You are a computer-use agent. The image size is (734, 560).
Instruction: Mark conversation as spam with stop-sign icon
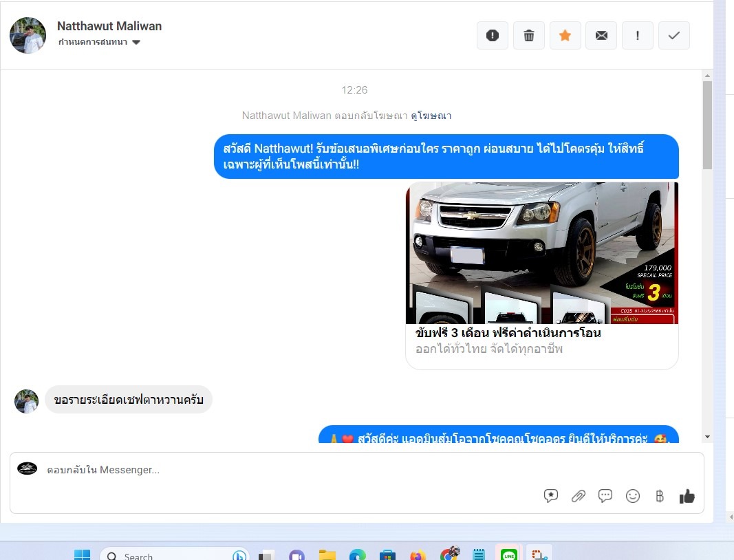click(493, 36)
